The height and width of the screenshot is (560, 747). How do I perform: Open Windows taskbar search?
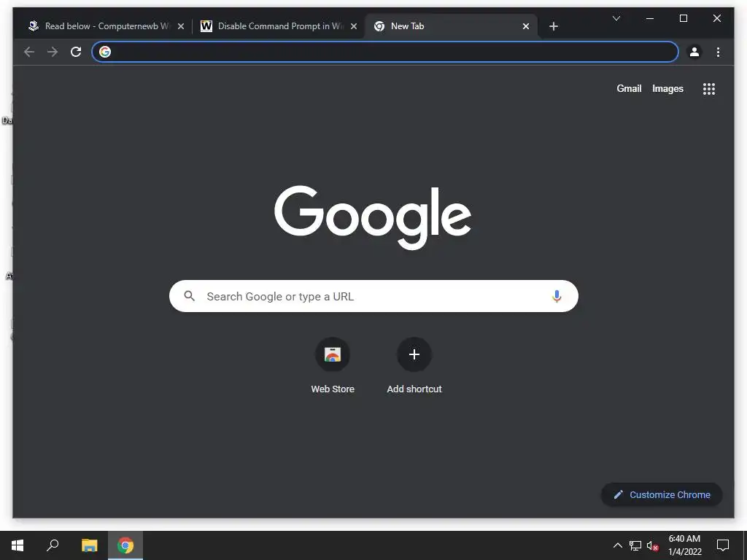click(53, 545)
